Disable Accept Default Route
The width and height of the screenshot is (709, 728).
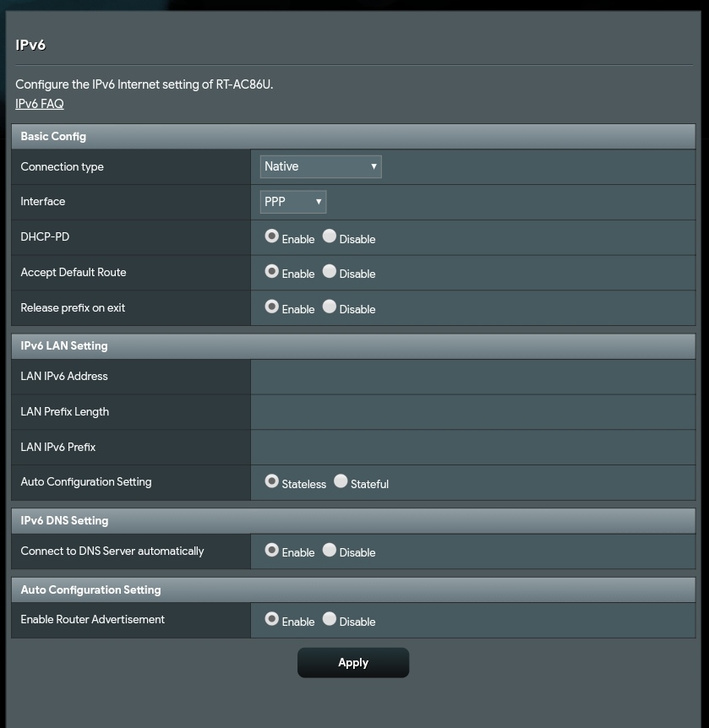[x=330, y=272]
